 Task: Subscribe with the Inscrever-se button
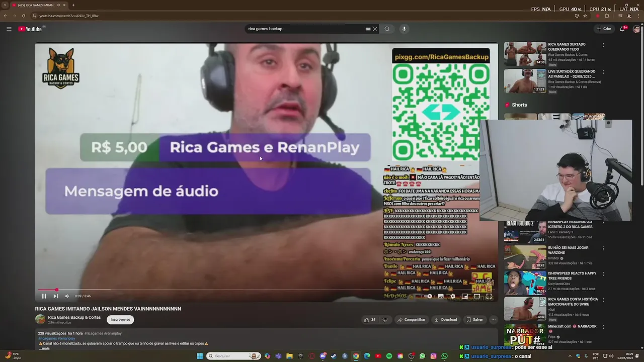point(120,320)
